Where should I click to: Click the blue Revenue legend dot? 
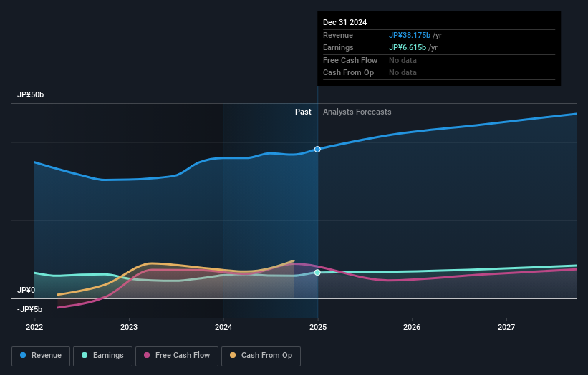tap(23, 355)
